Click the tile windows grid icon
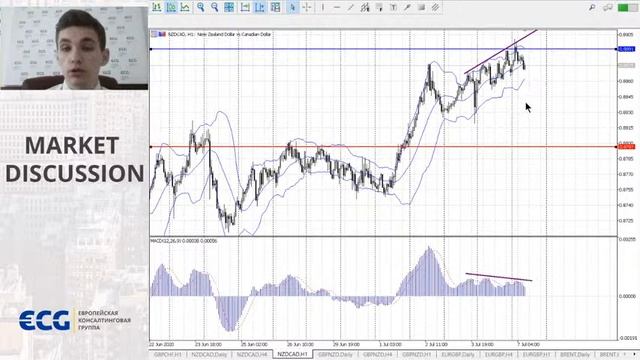The height and width of the screenshot is (360, 640). tap(229, 7)
